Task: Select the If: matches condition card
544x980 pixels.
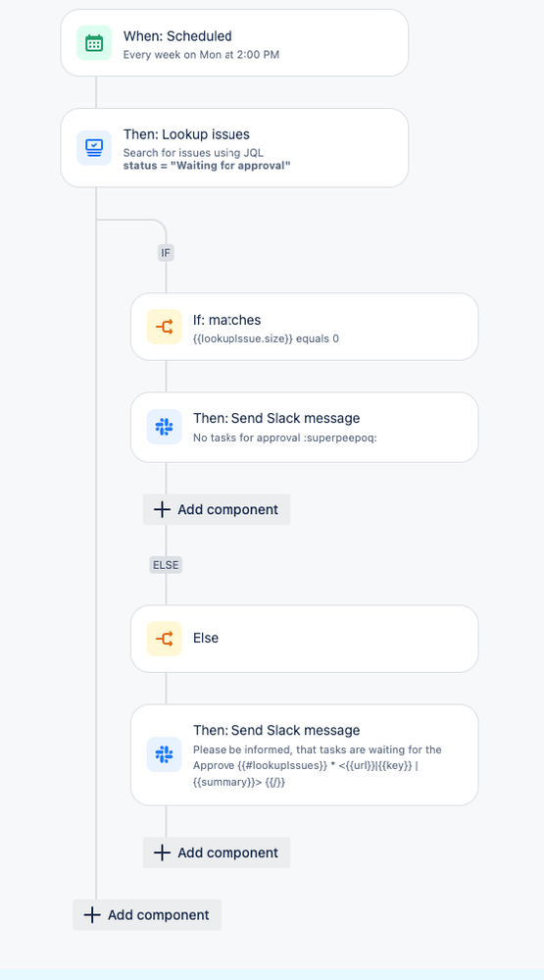Action: click(304, 327)
